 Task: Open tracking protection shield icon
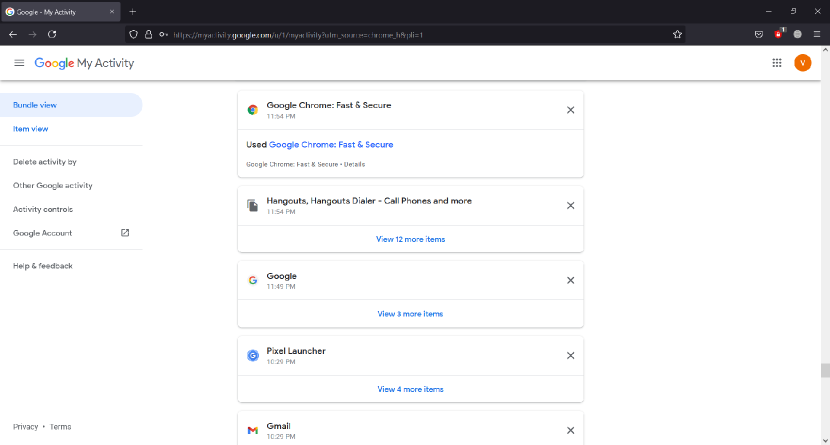pos(133,34)
